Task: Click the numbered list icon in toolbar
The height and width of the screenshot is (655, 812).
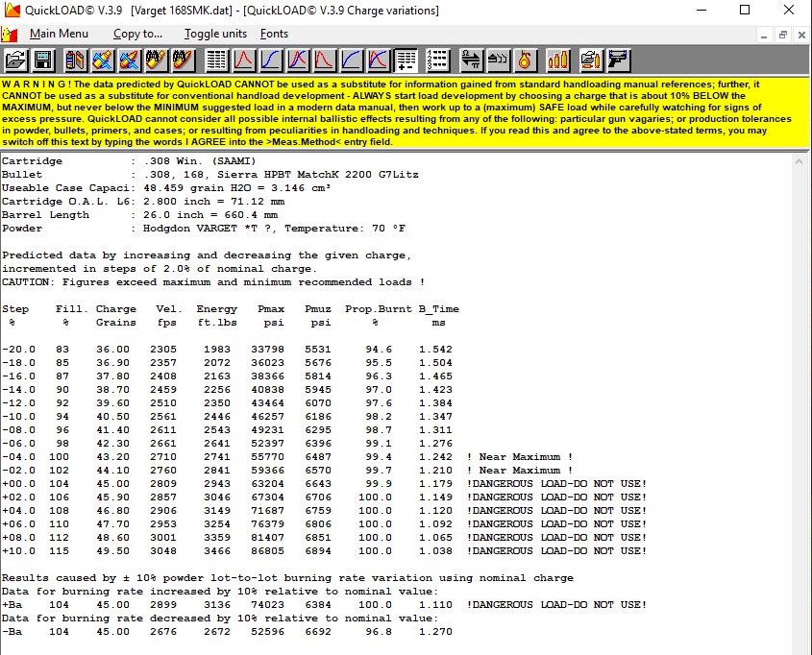Action: point(437,61)
